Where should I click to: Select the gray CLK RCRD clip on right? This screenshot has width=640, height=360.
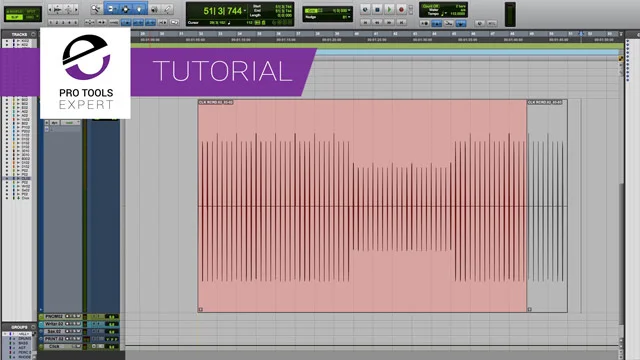pyautogui.click(x=547, y=206)
